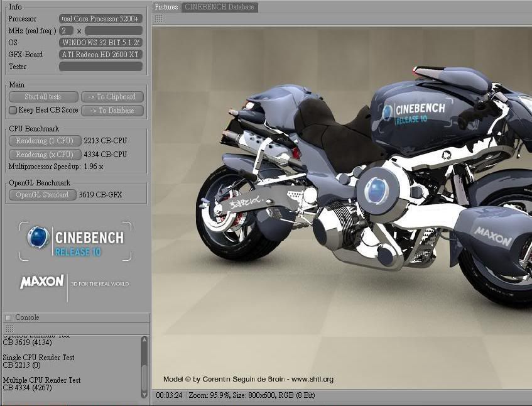The width and height of the screenshot is (532, 406).
Task: Click the 00:03:24 render time in status bar
Action: click(169, 395)
